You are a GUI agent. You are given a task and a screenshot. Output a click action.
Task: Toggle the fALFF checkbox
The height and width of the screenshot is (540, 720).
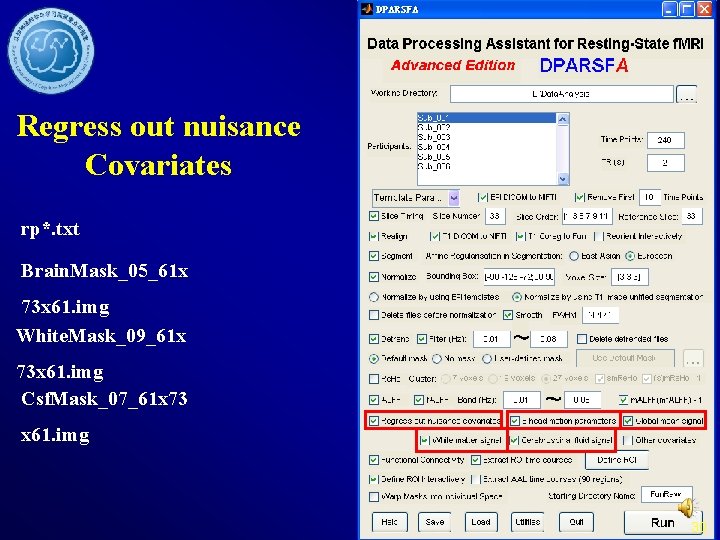tap(418, 400)
